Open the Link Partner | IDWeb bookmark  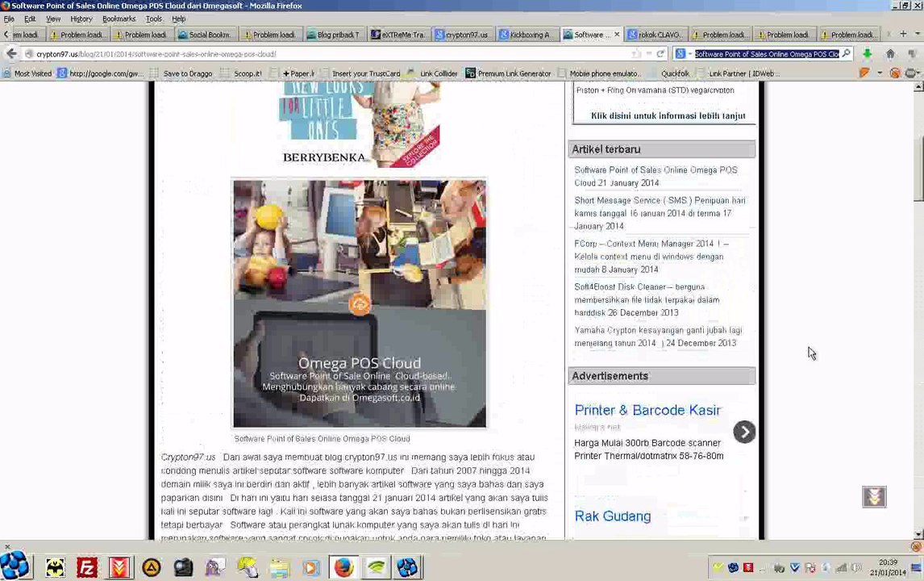pos(739,73)
